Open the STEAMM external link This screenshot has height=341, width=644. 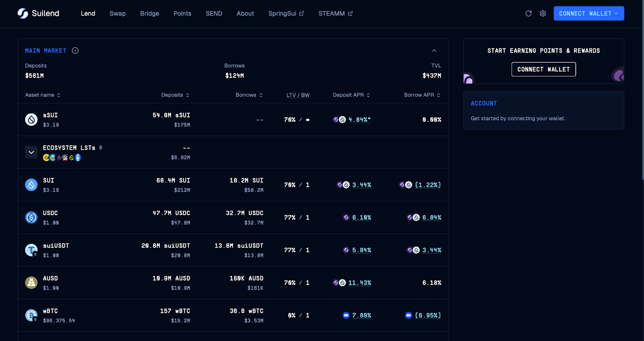tap(336, 13)
